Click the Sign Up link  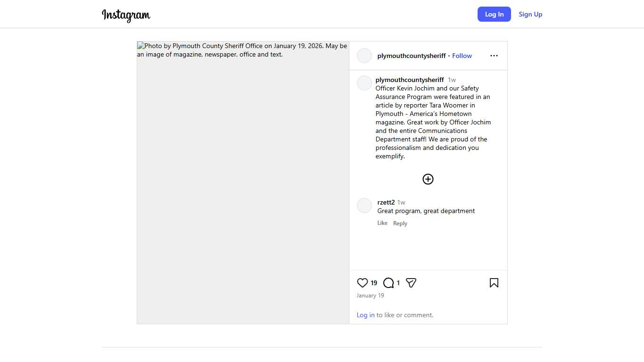click(530, 14)
